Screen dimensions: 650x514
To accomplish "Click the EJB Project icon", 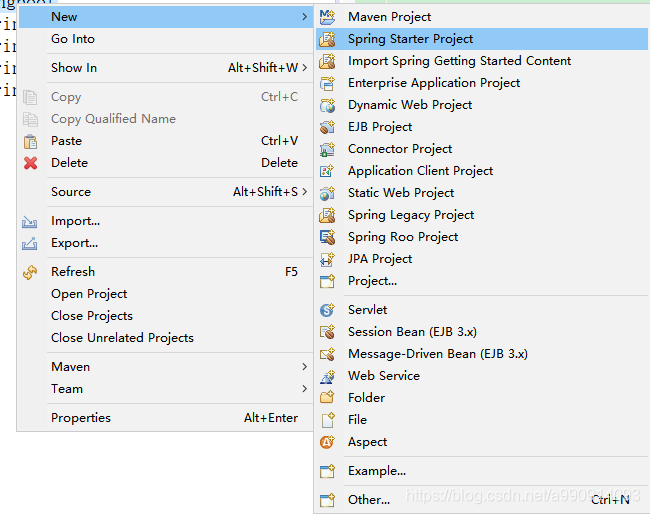I will click(327, 127).
